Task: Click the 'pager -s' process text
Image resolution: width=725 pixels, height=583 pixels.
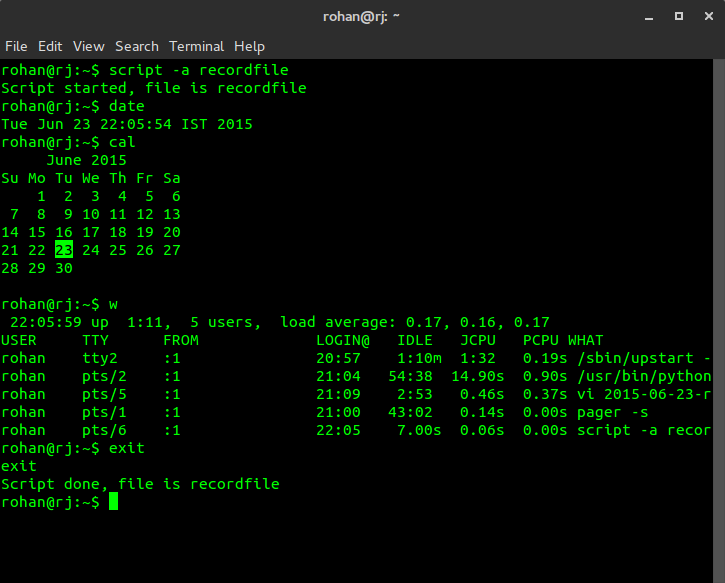Action: [x=613, y=412]
